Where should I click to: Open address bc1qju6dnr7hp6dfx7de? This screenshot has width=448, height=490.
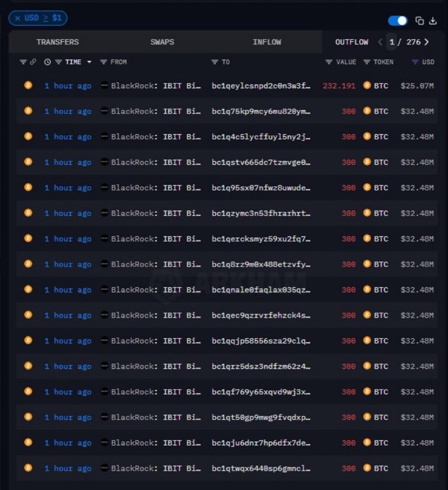[x=261, y=443]
